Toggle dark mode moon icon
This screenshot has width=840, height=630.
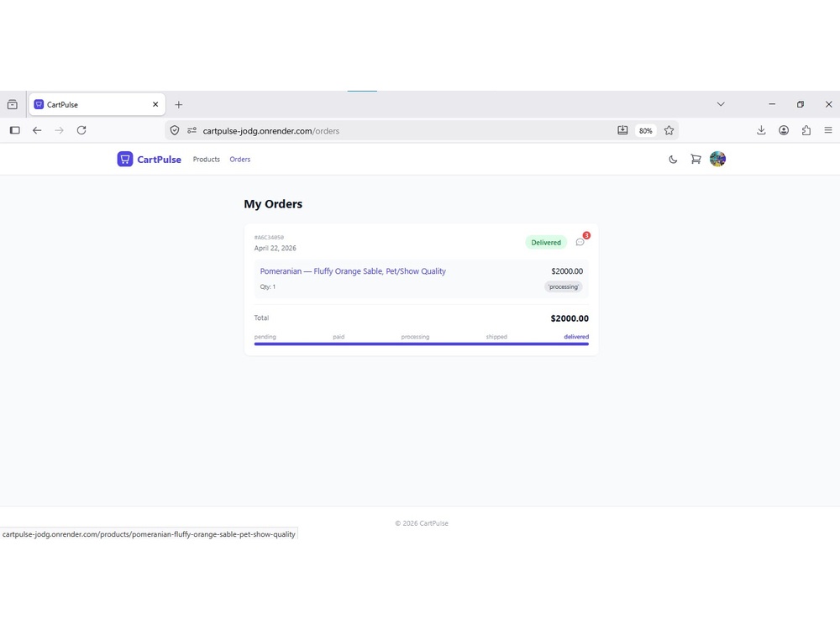coord(673,159)
